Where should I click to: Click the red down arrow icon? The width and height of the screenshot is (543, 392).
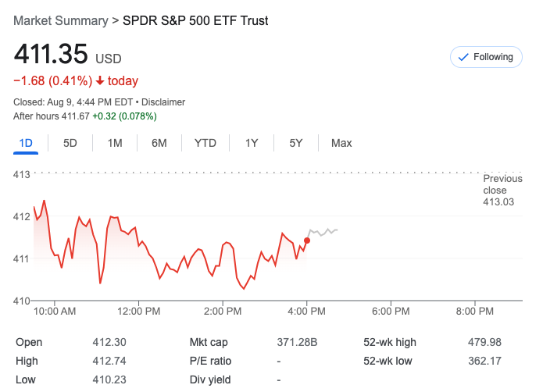100,81
